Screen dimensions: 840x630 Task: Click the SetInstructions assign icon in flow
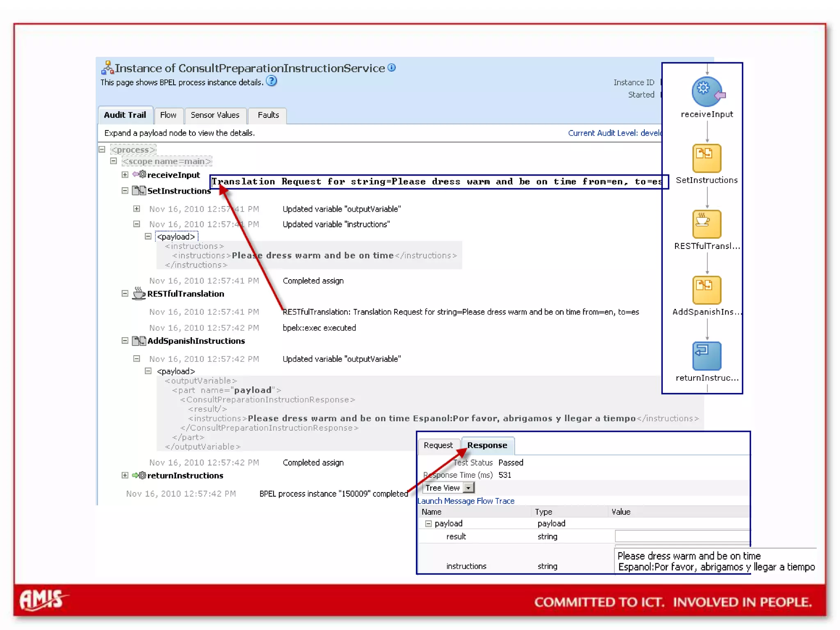point(706,158)
